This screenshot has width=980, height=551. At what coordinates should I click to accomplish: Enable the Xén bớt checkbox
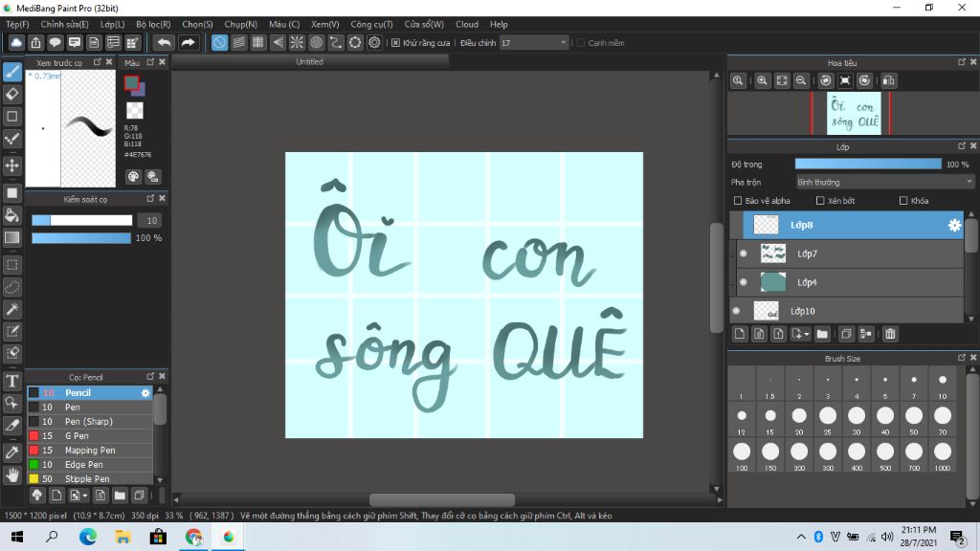coord(820,201)
